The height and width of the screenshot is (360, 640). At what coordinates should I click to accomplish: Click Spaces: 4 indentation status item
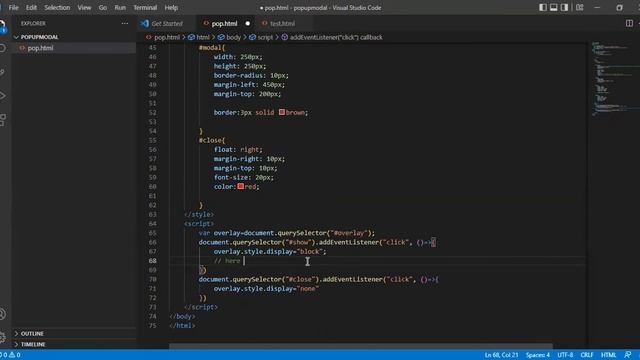(538, 355)
